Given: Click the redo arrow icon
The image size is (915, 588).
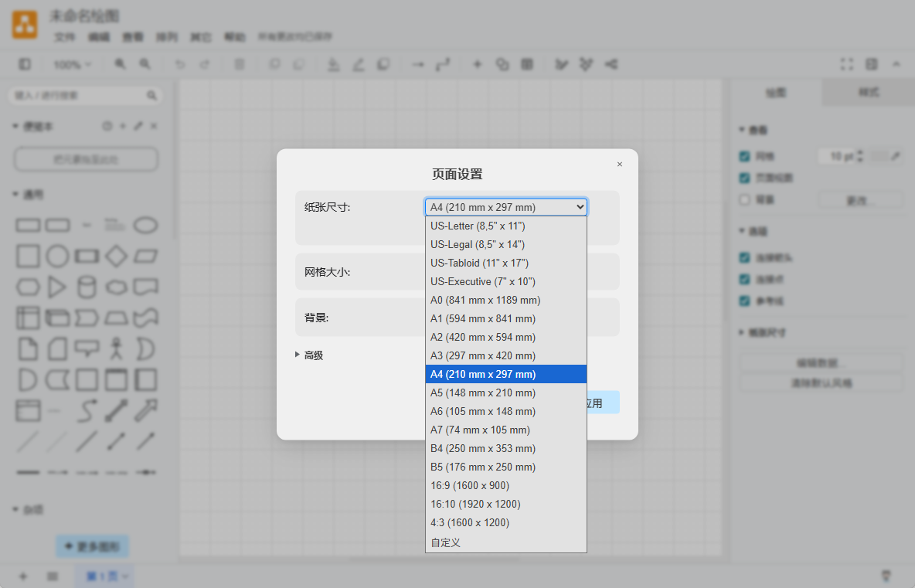Looking at the screenshot, I should click(204, 64).
